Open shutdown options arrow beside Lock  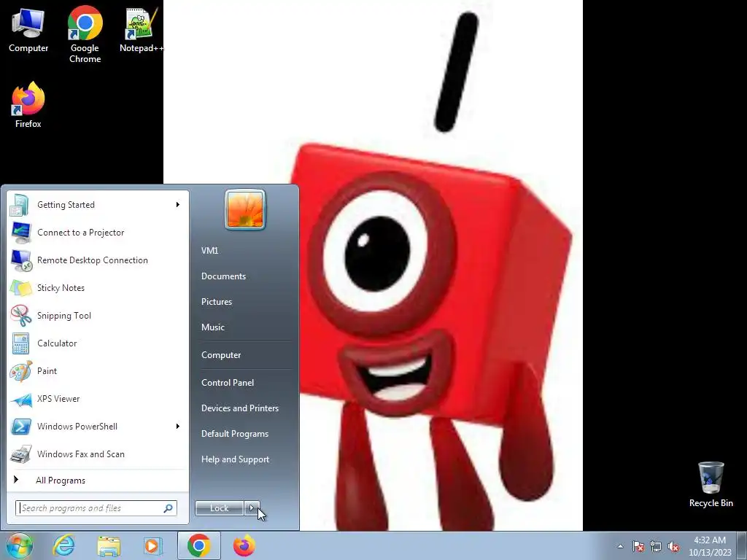252,508
